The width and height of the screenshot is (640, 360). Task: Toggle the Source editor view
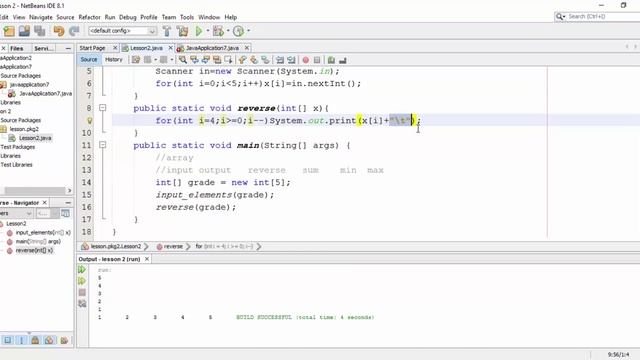click(89, 60)
